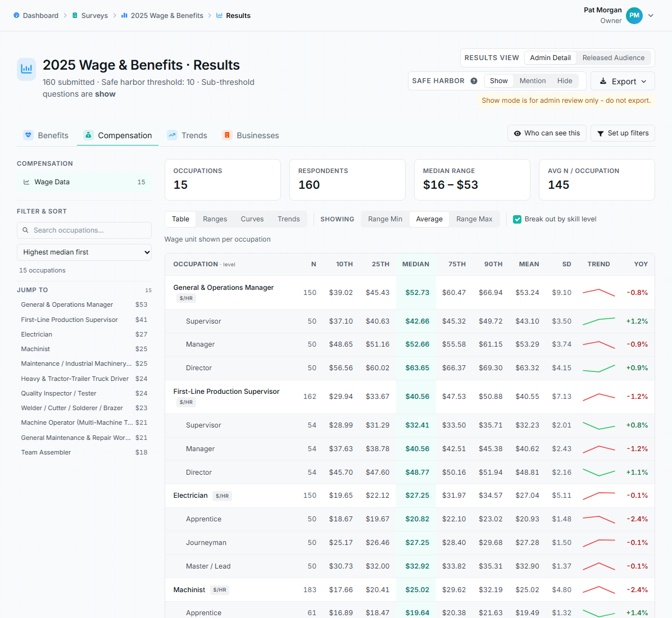This screenshot has height=618, width=672.
Task: Click the Journeyman row under Electrician
Action: [410, 543]
